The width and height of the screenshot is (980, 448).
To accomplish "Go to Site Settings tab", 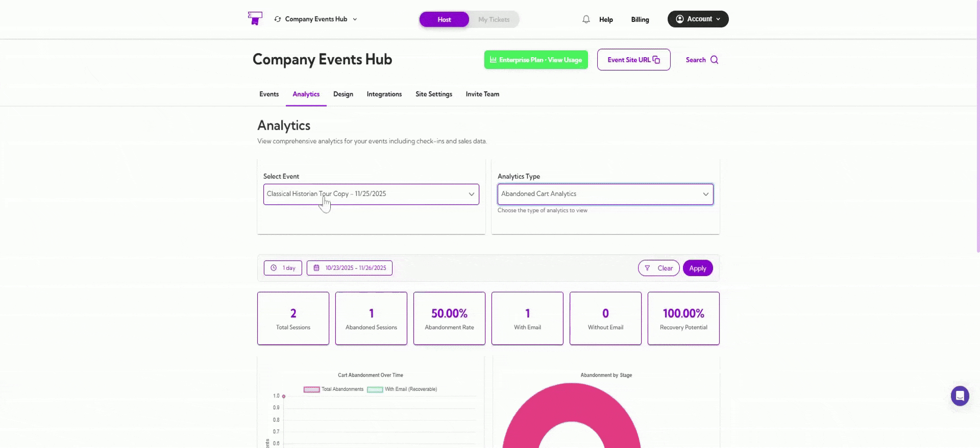I will tap(434, 94).
